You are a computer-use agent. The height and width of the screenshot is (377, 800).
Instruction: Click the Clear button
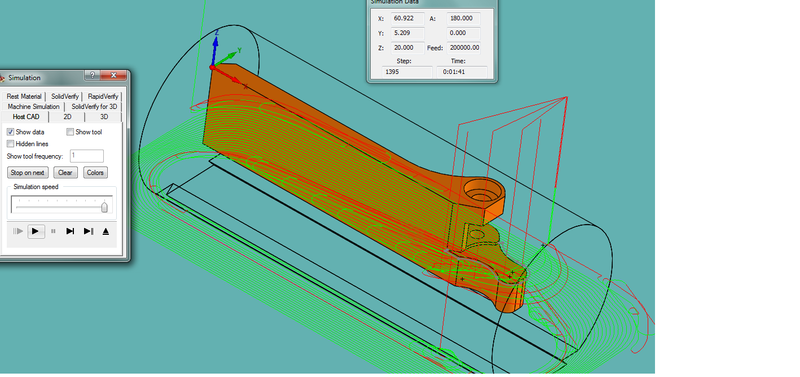[x=65, y=172]
